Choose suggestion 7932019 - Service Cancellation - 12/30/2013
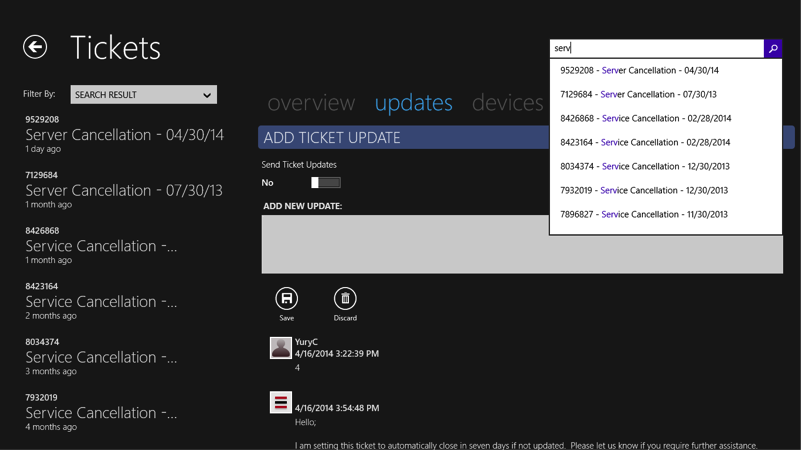This screenshot has height=450, width=801. coord(666,191)
